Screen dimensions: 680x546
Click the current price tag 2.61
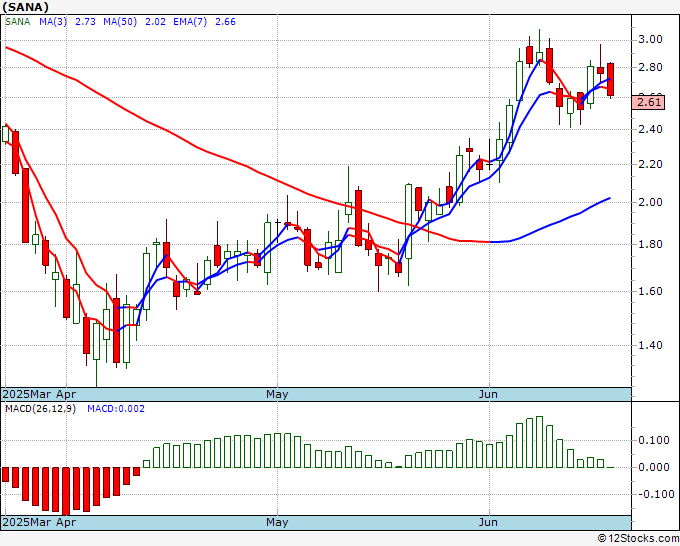648,103
